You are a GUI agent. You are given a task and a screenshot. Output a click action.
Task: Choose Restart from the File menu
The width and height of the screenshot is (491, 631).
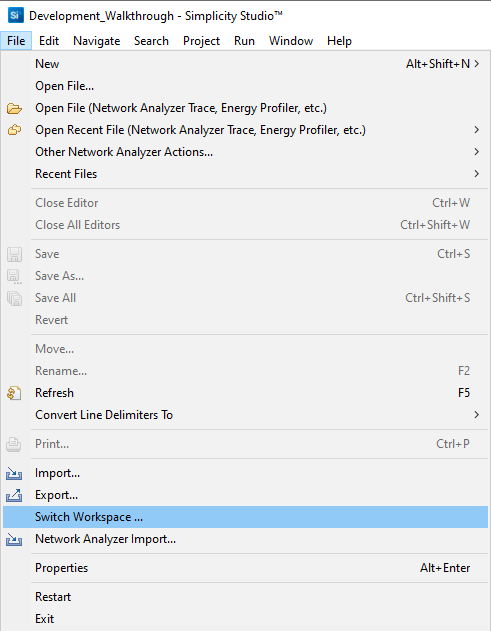coord(246,596)
